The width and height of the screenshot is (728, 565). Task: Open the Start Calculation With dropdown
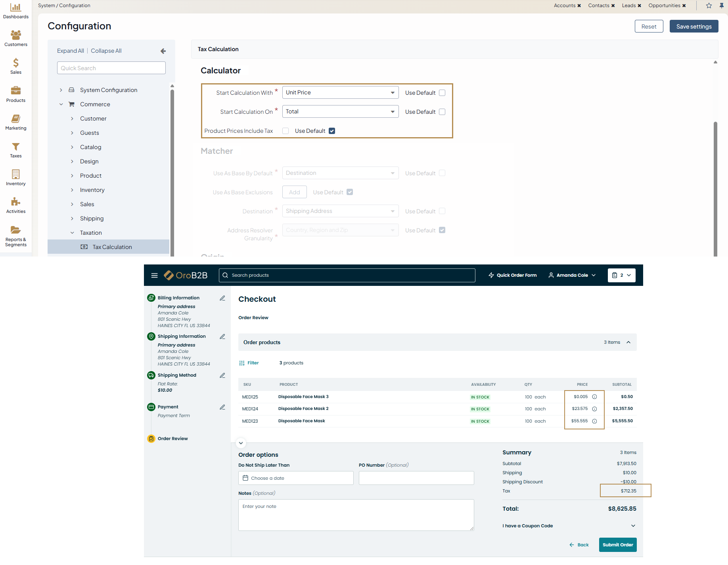tap(340, 93)
